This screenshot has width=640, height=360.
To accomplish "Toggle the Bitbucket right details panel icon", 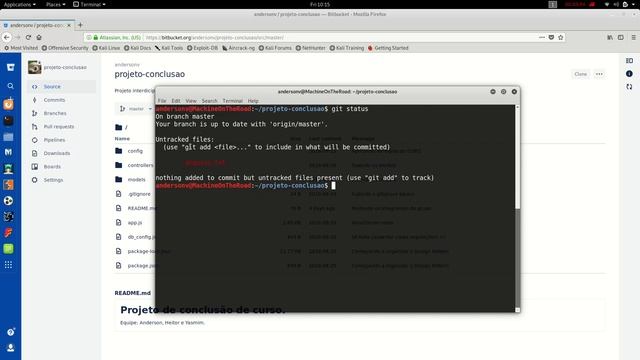I will point(629,61).
